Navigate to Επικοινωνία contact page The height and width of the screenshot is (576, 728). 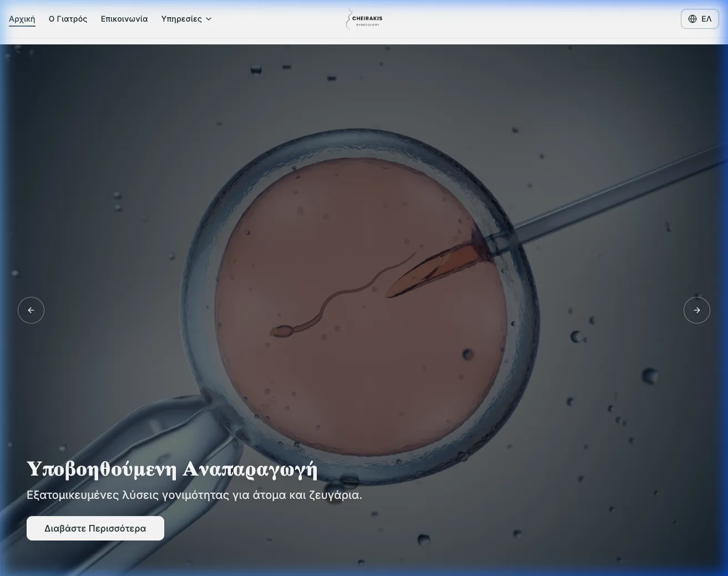(124, 19)
